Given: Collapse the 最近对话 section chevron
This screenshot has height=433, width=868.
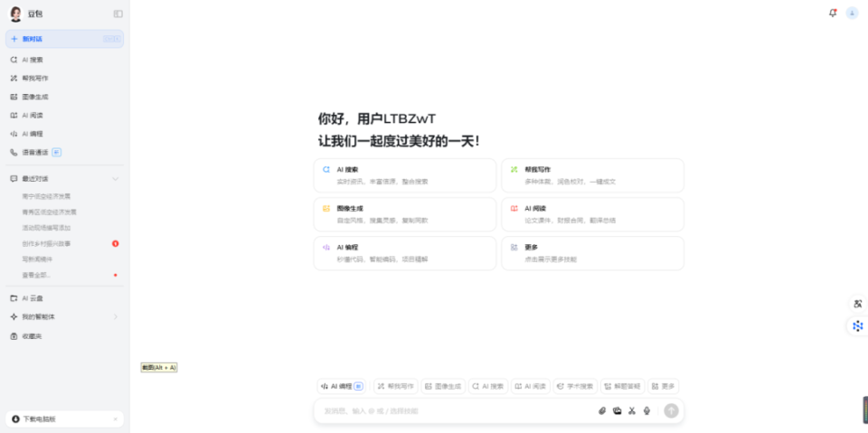Looking at the screenshot, I should point(115,179).
